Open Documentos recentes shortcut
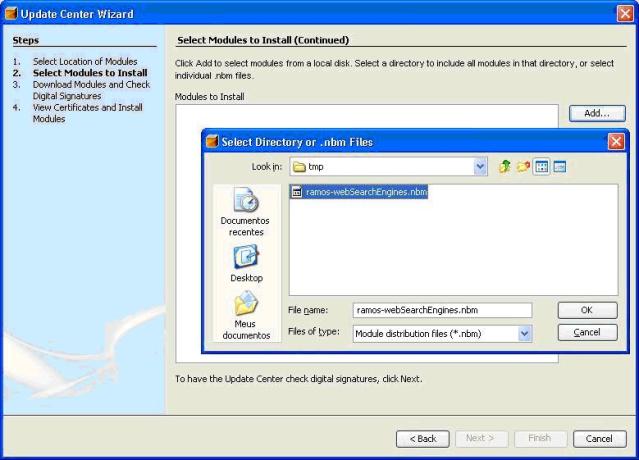The image size is (639, 460). pyautogui.click(x=245, y=211)
